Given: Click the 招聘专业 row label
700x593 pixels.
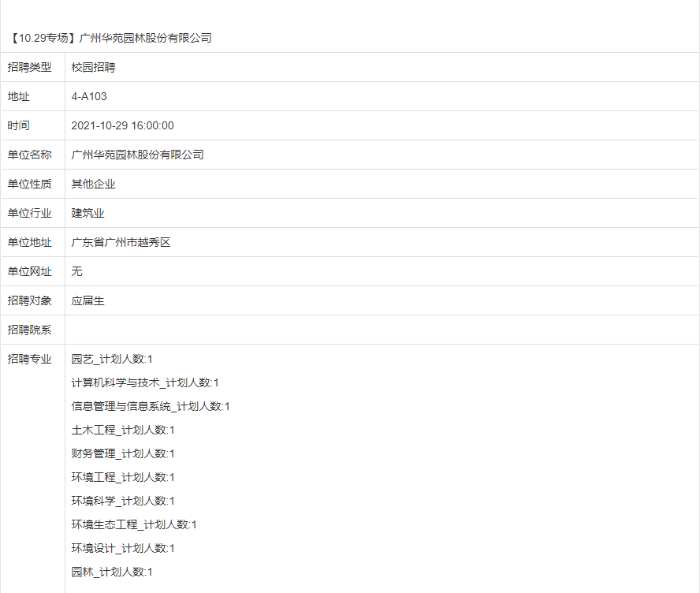Looking at the screenshot, I should pos(30,360).
